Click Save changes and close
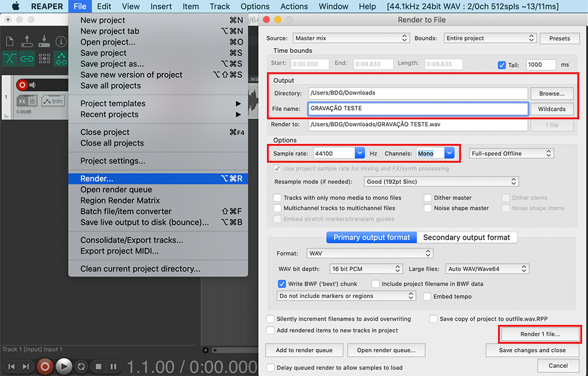 [x=532, y=350]
